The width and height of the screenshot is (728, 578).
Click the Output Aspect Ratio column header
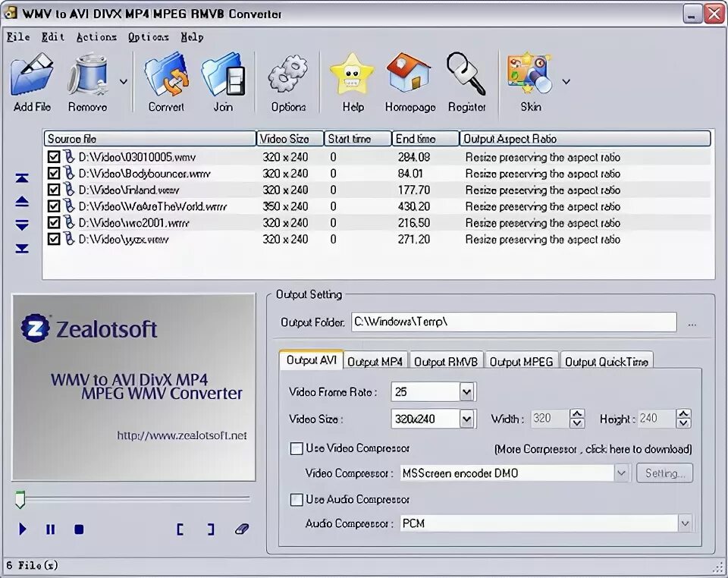(x=585, y=139)
